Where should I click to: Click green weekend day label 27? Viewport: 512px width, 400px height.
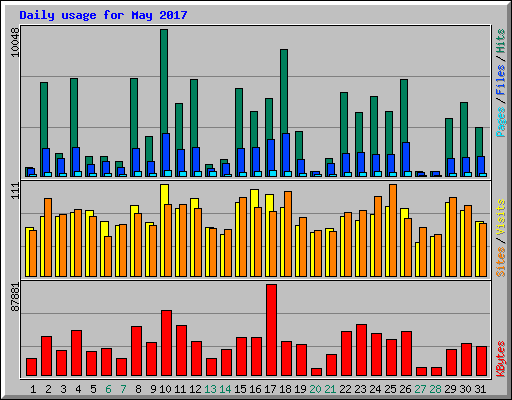pos(420,389)
